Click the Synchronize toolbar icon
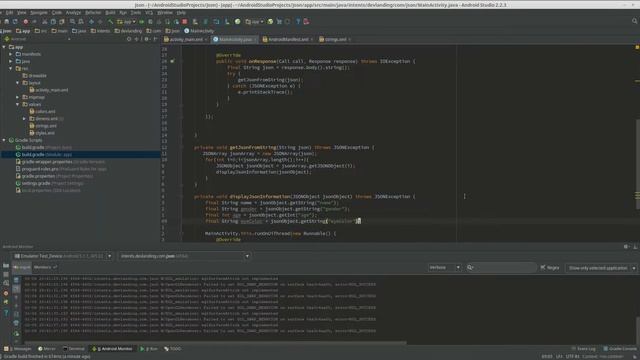The width and height of the screenshot is (640, 360). click(15, 21)
